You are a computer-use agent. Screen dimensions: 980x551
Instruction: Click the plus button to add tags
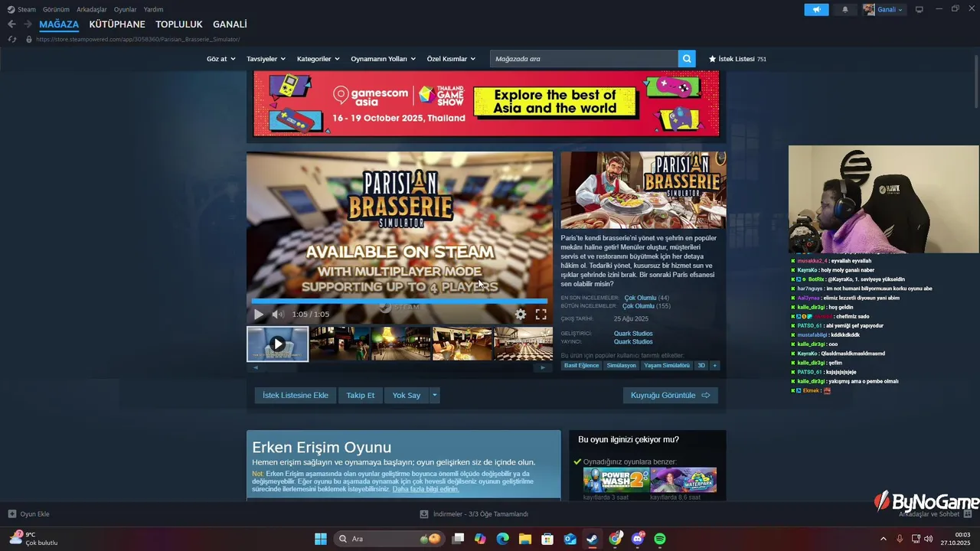[715, 366]
